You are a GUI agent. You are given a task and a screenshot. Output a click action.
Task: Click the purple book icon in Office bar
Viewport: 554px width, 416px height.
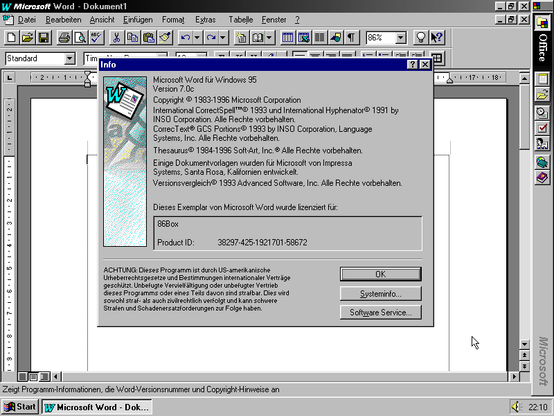coord(542,177)
